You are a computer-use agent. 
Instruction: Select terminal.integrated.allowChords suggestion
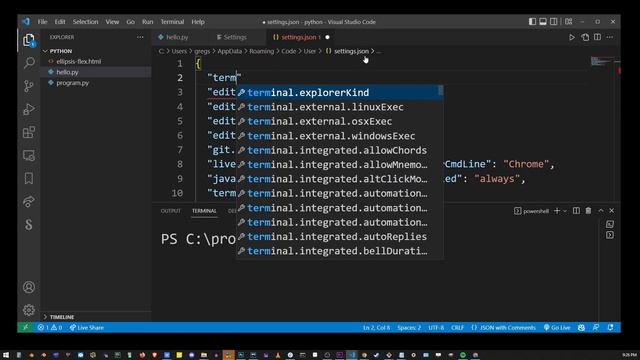coord(340,150)
